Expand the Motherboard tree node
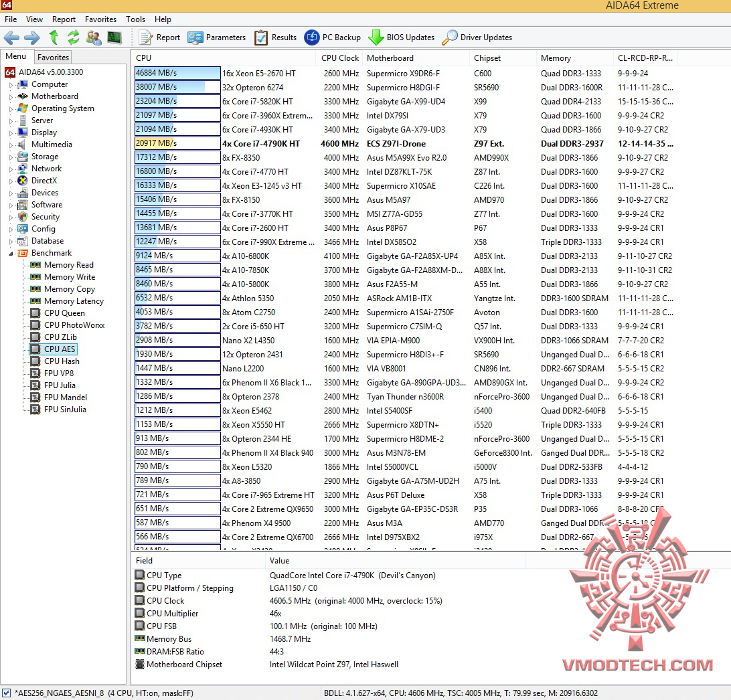The width and height of the screenshot is (731, 700). (11, 97)
